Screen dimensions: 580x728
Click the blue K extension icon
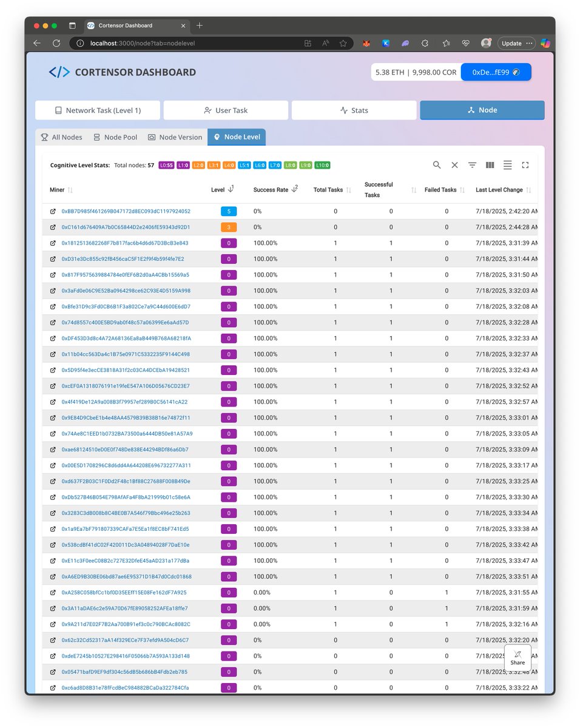point(386,43)
